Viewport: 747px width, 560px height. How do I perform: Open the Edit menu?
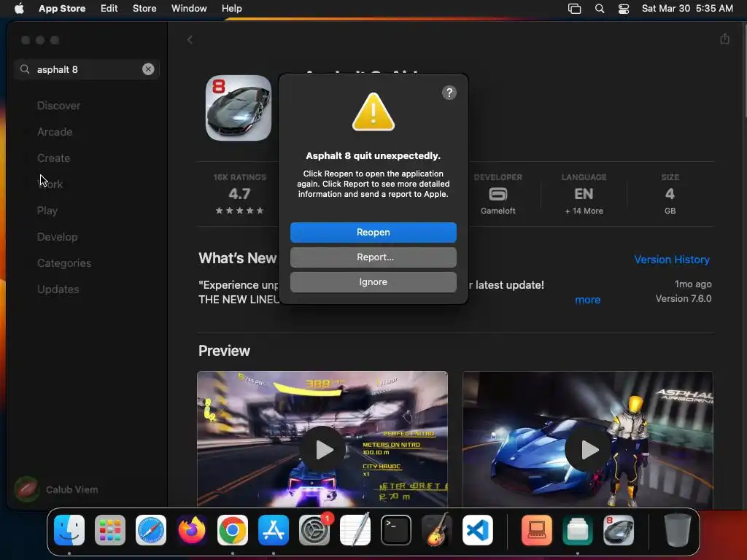coord(109,9)
